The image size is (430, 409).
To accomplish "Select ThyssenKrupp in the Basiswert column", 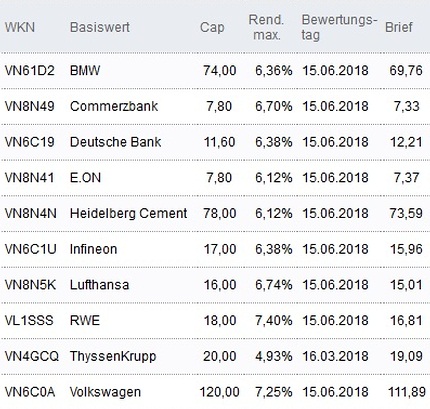I will tap(113, 356).
